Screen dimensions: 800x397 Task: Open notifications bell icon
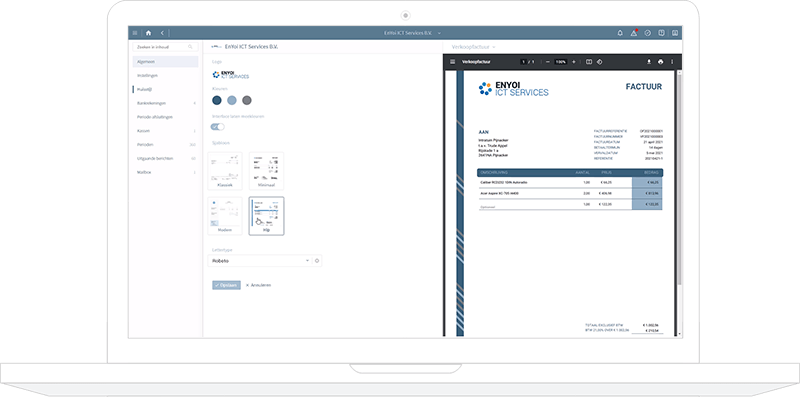point(620,33)
